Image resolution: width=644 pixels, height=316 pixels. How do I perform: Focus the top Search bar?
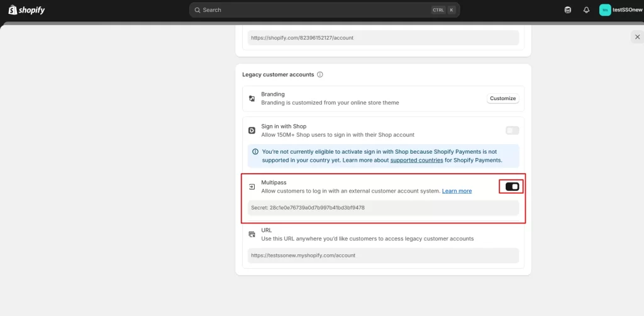tap(325, 10)
